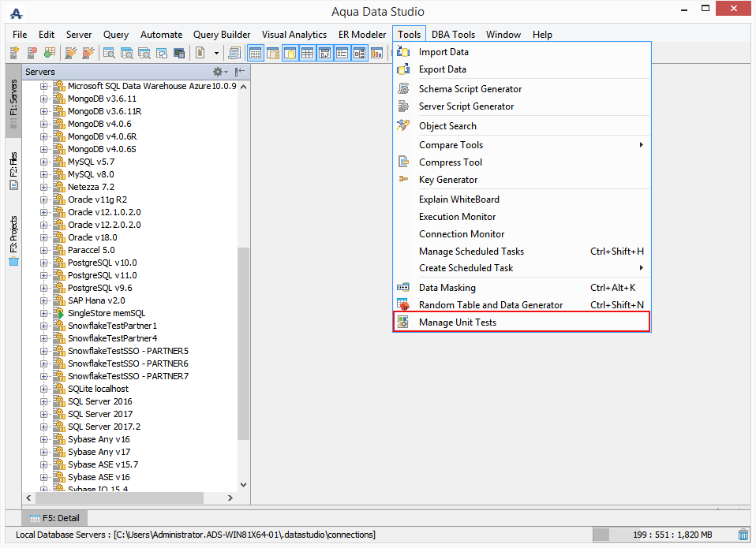This screenshot has width=756, height=548.
Task: Toggle the tree diagram view toolbar button
Action: pos(360,53)
